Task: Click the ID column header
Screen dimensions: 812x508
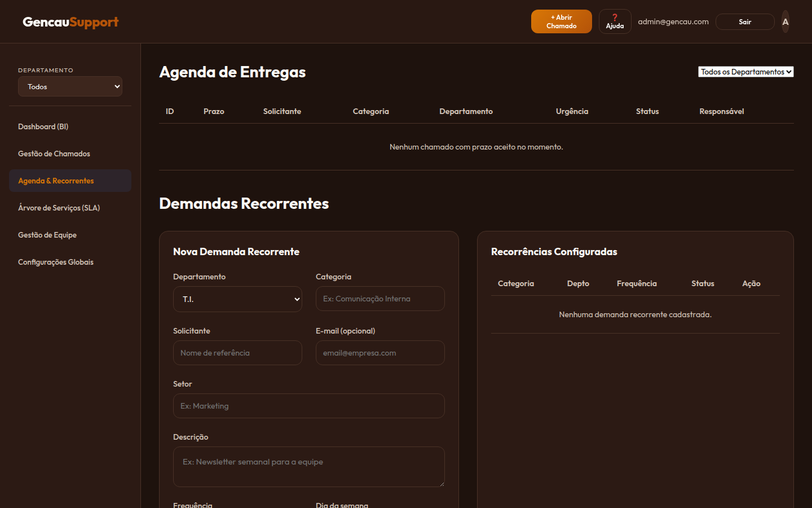Action: [x=170, y=111]
